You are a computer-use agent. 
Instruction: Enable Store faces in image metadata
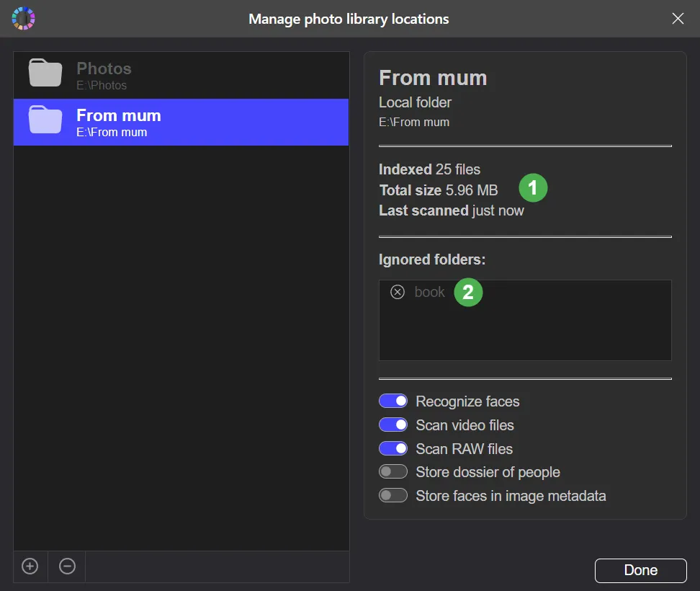coord(393,495)
